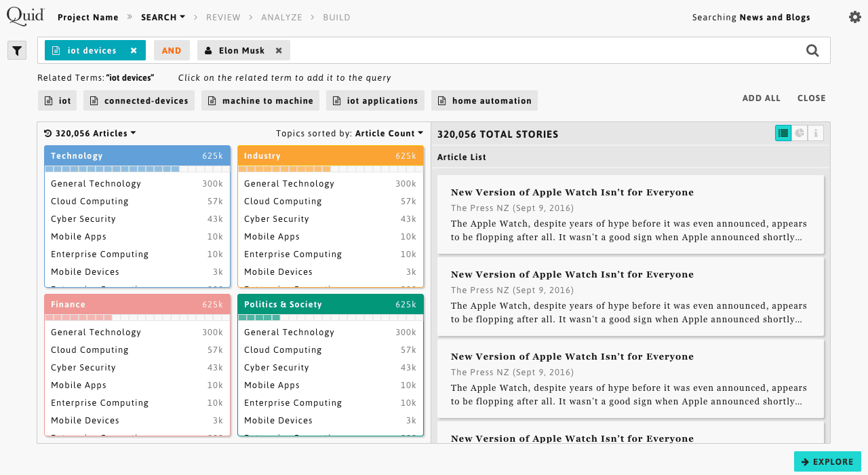Screen dimensions: 868x475
Task: Open the SEARCH dropdown menu
Action: point(163,17)
